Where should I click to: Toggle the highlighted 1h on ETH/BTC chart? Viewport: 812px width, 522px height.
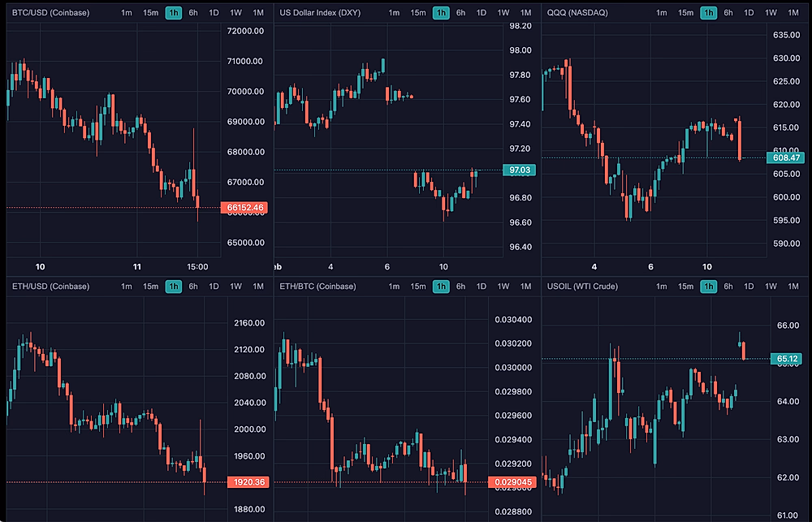tap(440, 286)
